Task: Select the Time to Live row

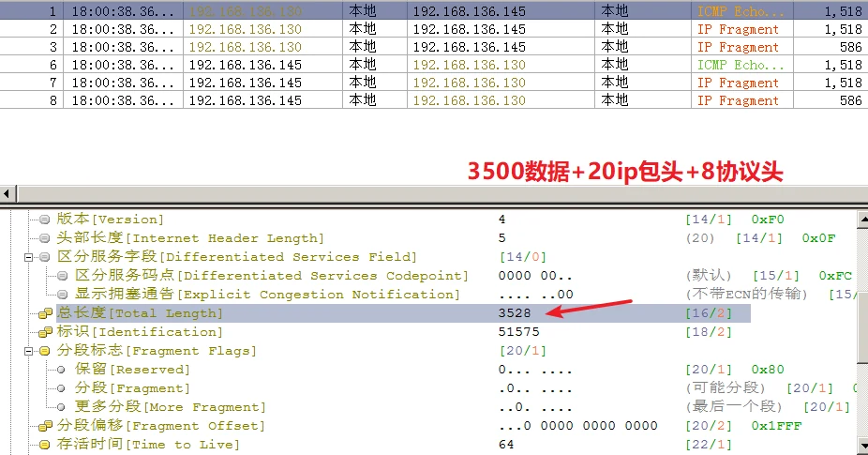Action: point(148,445)
